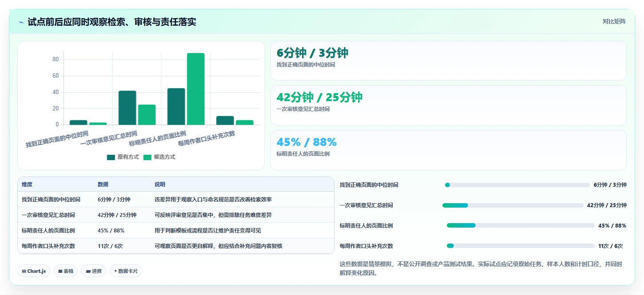Click table cell 每周作者口头补充次数
Screen dimensions: 644x295
click(48, 246)
